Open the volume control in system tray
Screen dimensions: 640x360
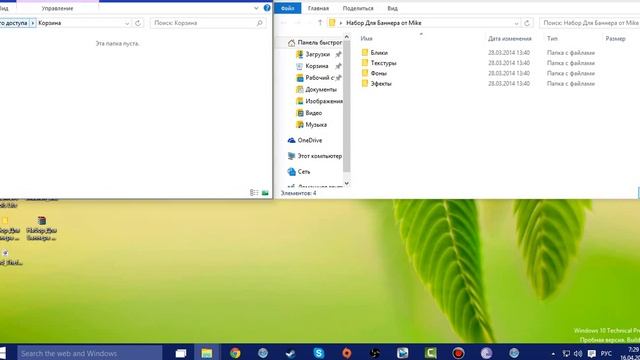click(578, 353)
